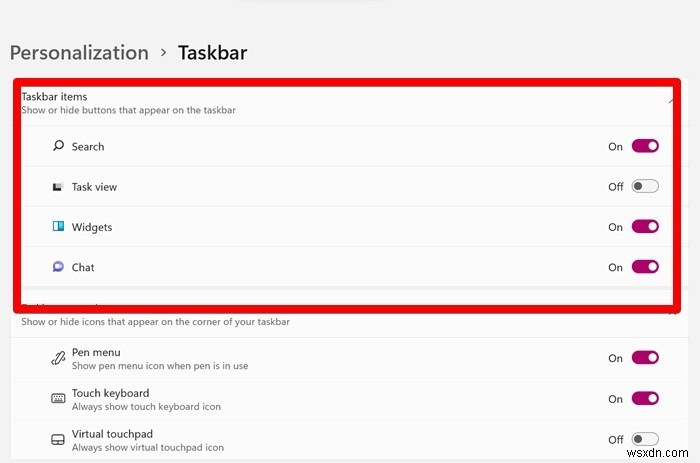
Task: Turn off the Search toggle
Action: pos(645,146)
